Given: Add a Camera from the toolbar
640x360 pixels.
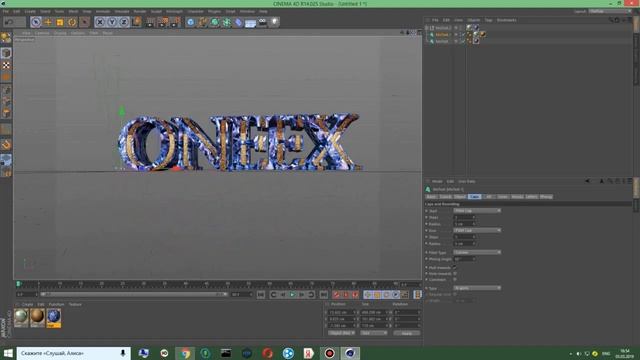Looking at the screenshot, I should 262,22.
